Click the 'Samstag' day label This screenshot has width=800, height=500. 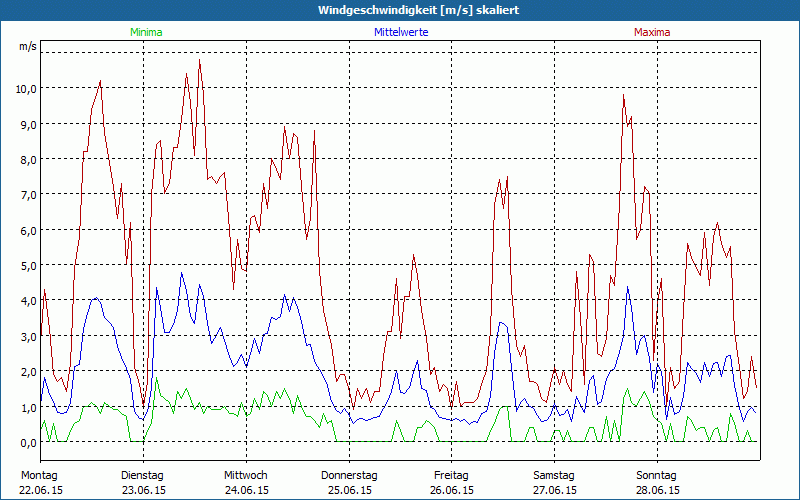554,476
